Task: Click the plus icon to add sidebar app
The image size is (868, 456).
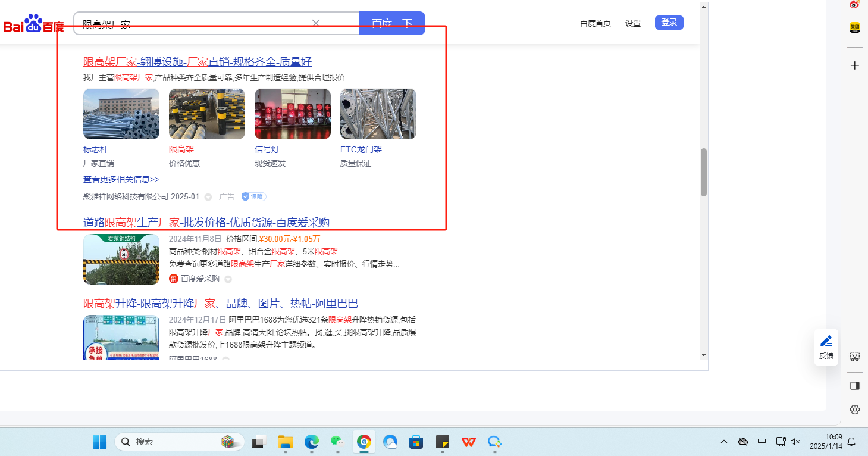Action: pos(854,65)
